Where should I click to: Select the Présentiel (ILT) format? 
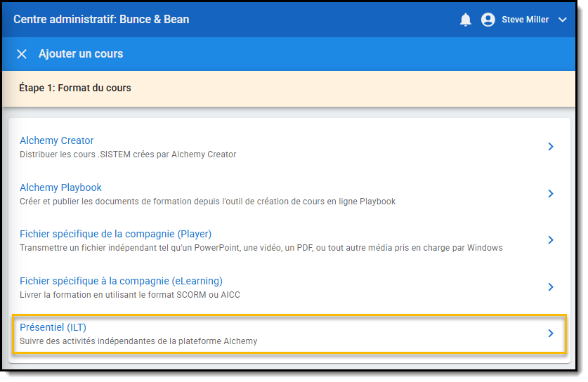point(53,327)
